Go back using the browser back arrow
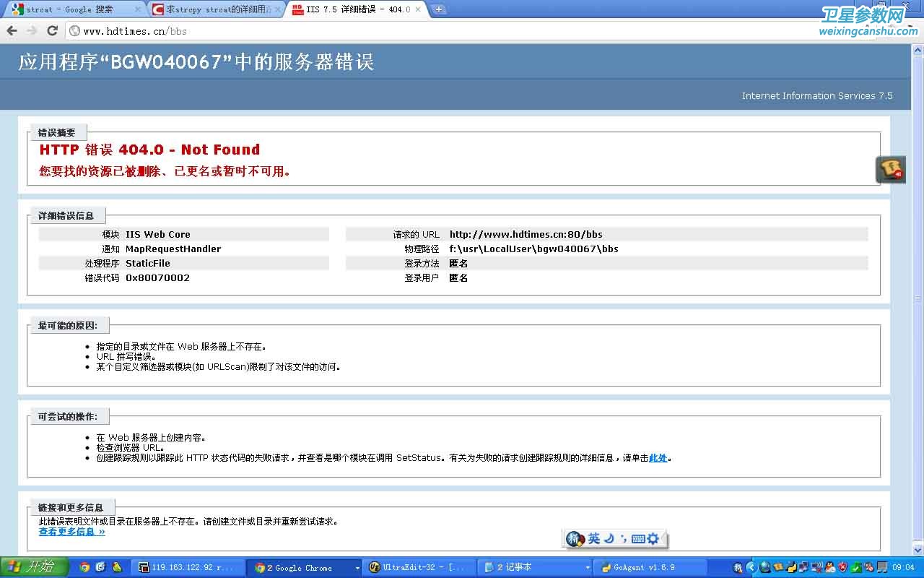The image size is (924, 578). 12,30
